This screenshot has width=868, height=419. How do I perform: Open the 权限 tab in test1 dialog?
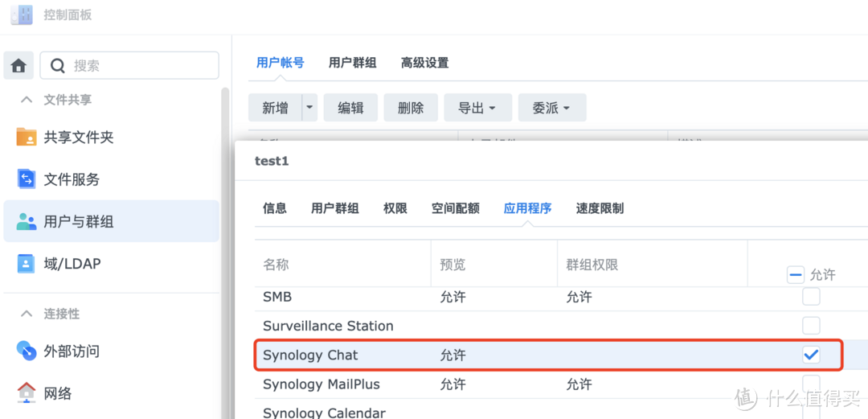(x=395, y=208)
